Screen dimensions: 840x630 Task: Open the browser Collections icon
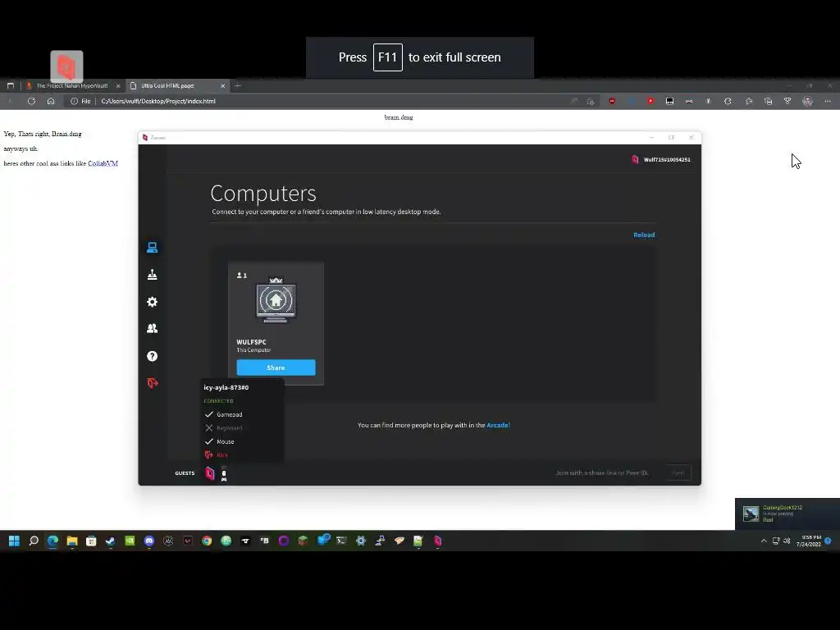coord(768,101)
